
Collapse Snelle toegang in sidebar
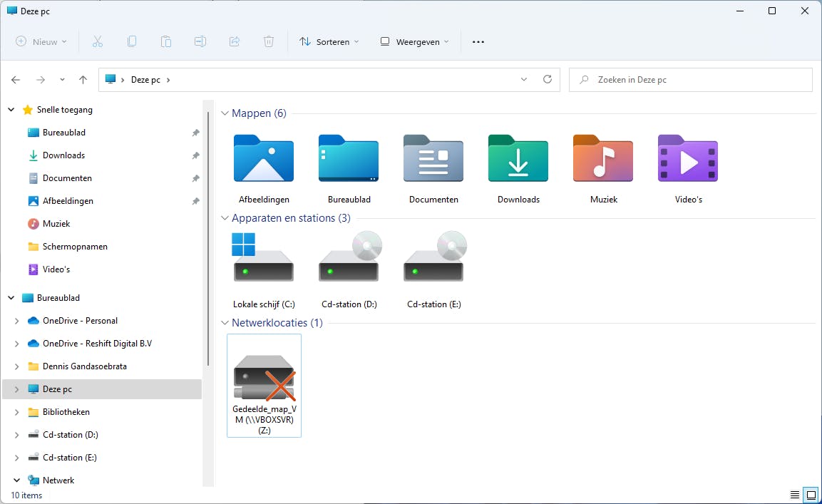coord(11,110)
